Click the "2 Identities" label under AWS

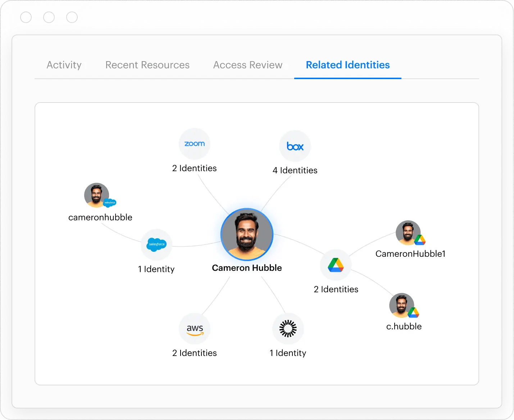[195, 353]
